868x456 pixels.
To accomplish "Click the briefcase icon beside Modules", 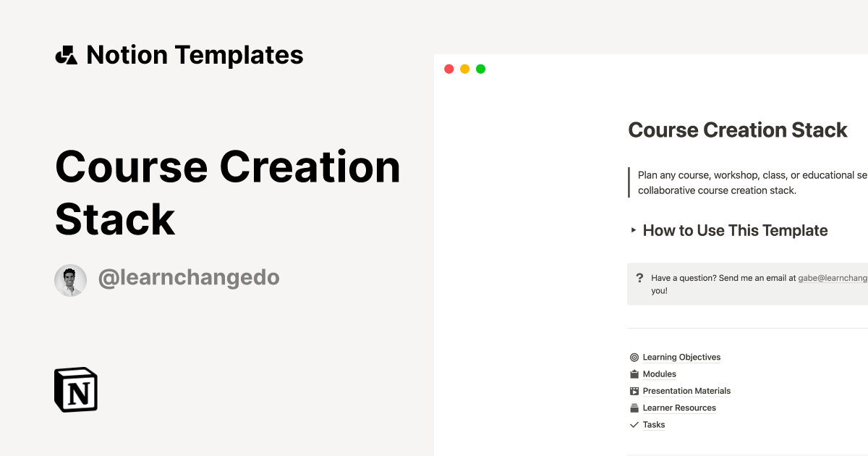I will (x=634, y=373).
